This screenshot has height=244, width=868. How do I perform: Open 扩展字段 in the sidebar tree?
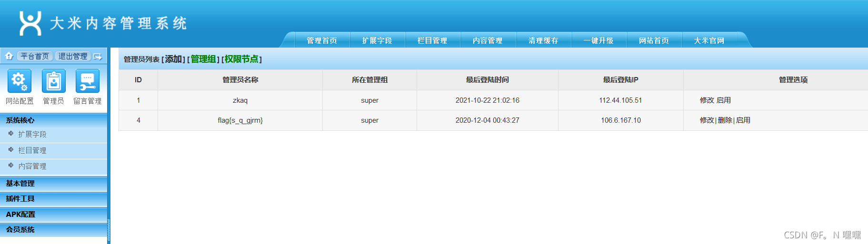point(32,134)
